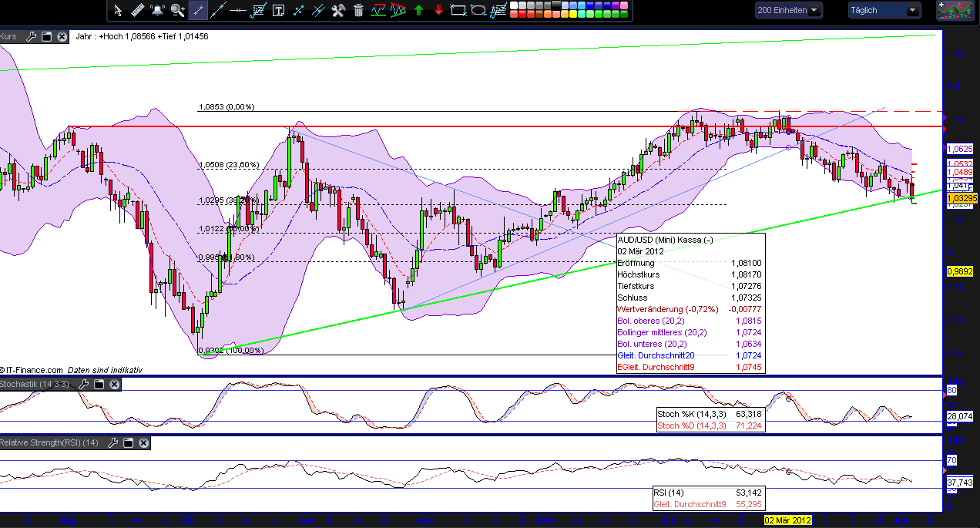The height and width of the screenshot is (528, 980).
Task: Click the Schluss 1,07325 row
Action: (691, 298)
